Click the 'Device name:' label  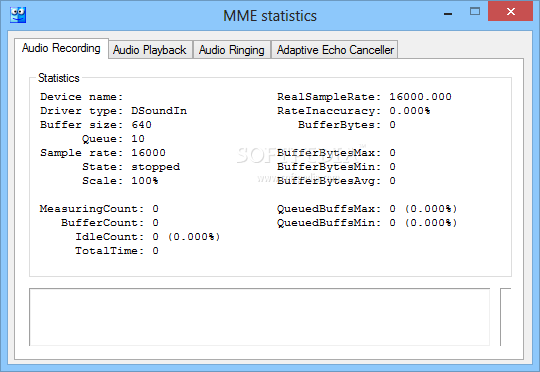point(82,97)
